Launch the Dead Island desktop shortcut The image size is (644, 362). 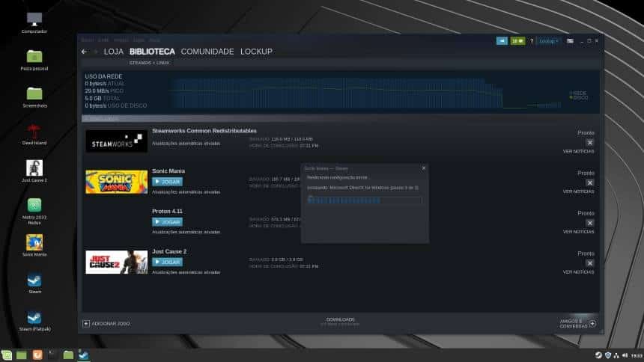pos(34,135)
